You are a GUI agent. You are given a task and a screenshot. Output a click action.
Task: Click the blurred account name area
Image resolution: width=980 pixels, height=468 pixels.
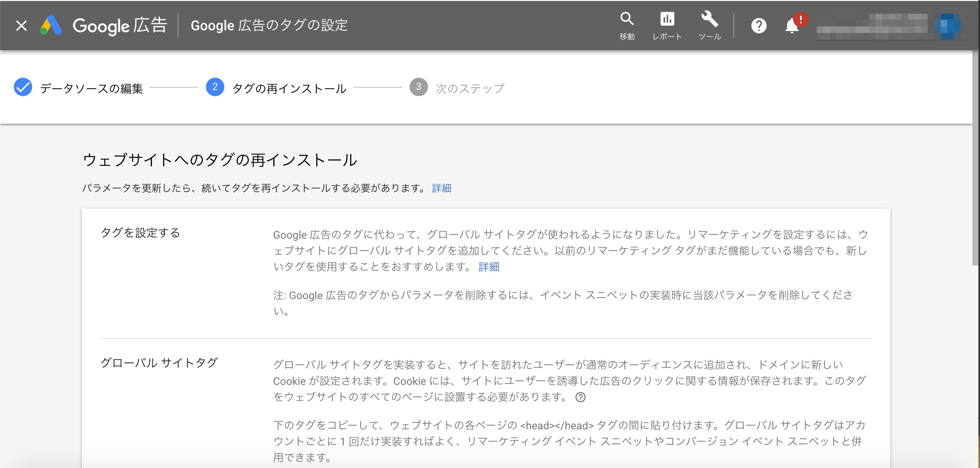pyautogui.click(x=873, y=27)
